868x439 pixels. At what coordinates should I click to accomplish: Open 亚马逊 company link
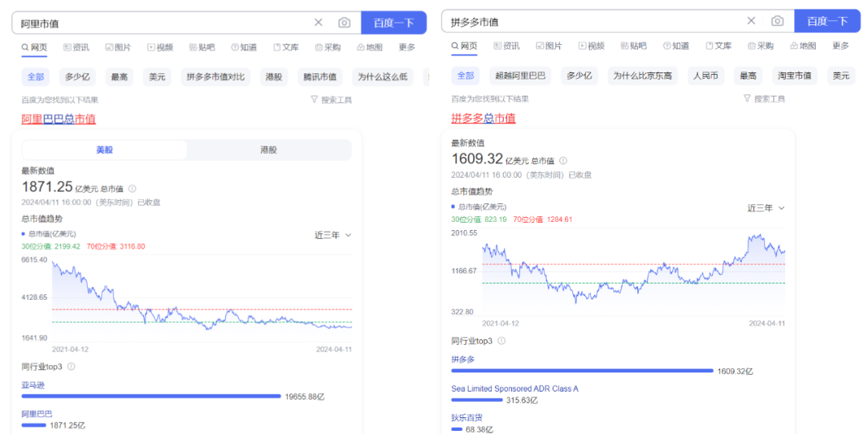[x=33, y=385]
